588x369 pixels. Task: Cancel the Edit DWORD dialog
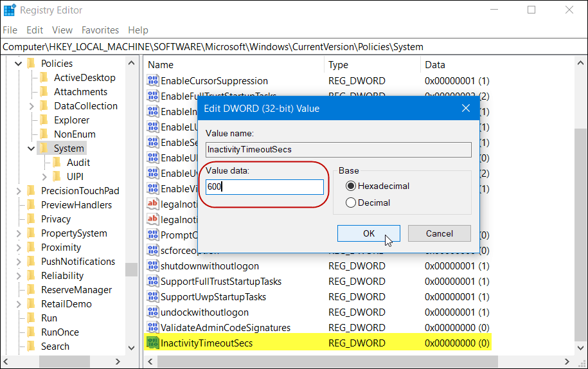coord(439,233)
